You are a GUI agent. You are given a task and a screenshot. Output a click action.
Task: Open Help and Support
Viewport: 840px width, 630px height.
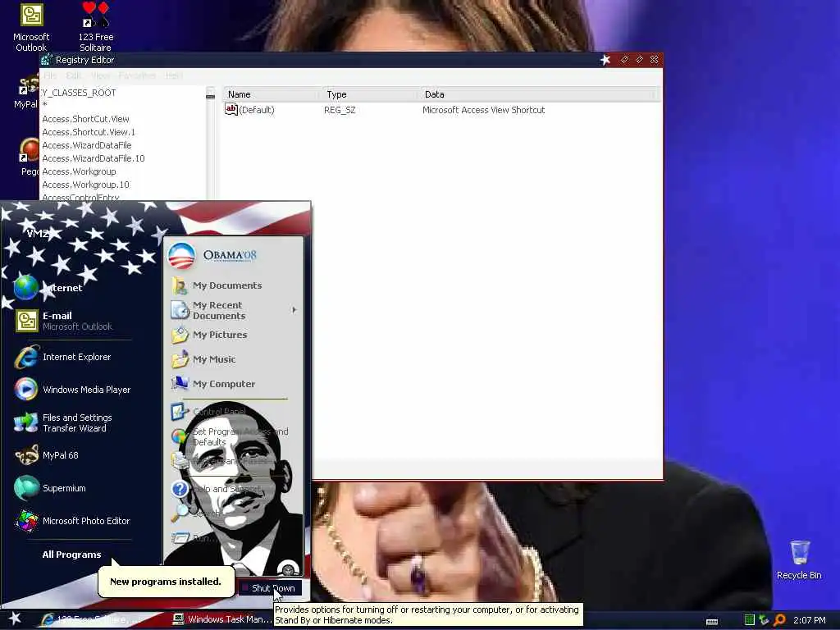tap(214, 489)
